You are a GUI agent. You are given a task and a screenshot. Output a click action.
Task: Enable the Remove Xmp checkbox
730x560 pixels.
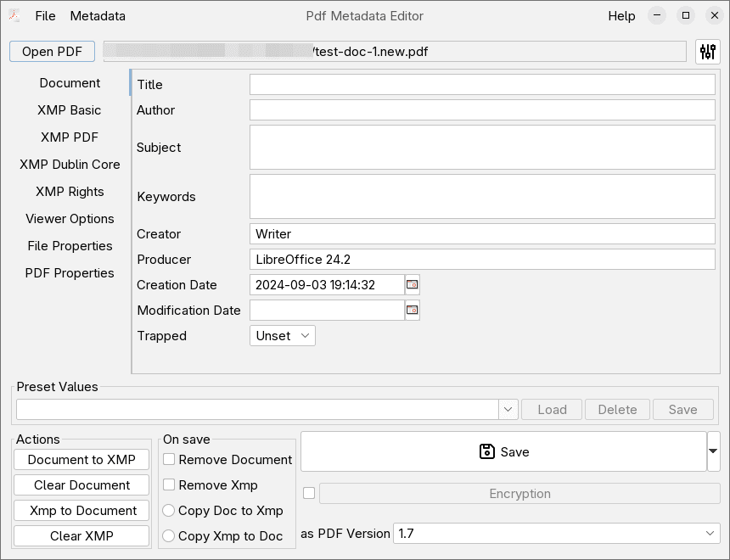(x=170, y=485)
